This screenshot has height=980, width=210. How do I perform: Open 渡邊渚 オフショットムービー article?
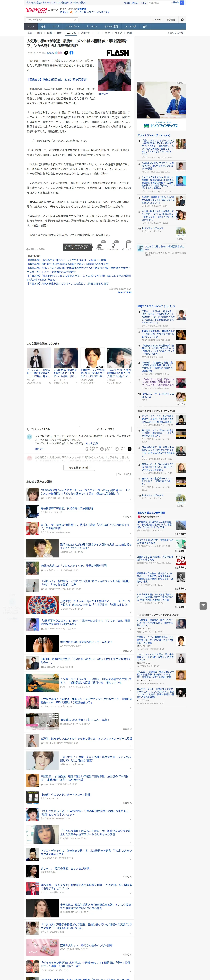(86, 738)
